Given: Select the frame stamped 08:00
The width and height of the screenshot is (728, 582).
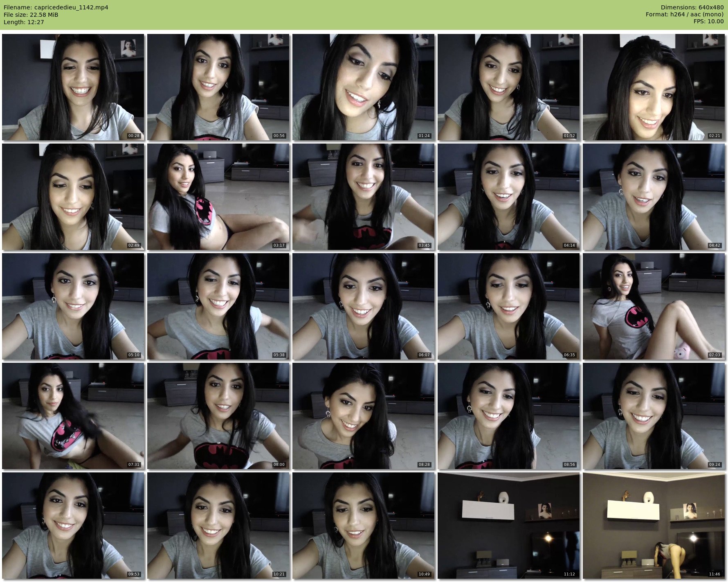Looking at the screenshot, I should 218,416.
